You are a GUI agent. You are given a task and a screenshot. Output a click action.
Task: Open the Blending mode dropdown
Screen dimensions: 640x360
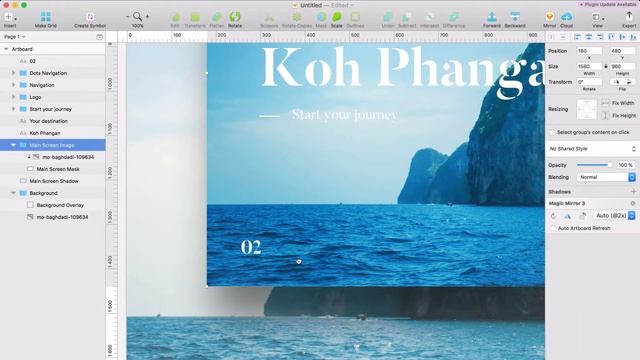pyautogui.click(x=606, y=177)
